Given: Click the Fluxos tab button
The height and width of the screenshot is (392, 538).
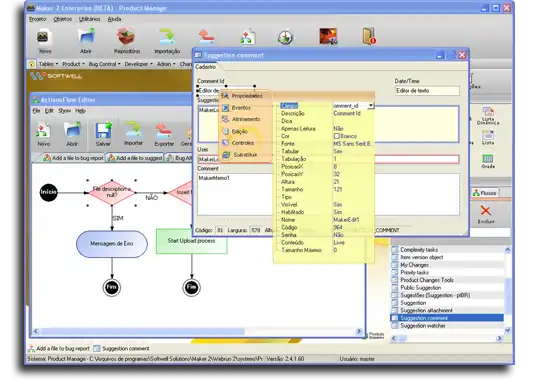Looking at the screenshot, I should pos(484,193).
